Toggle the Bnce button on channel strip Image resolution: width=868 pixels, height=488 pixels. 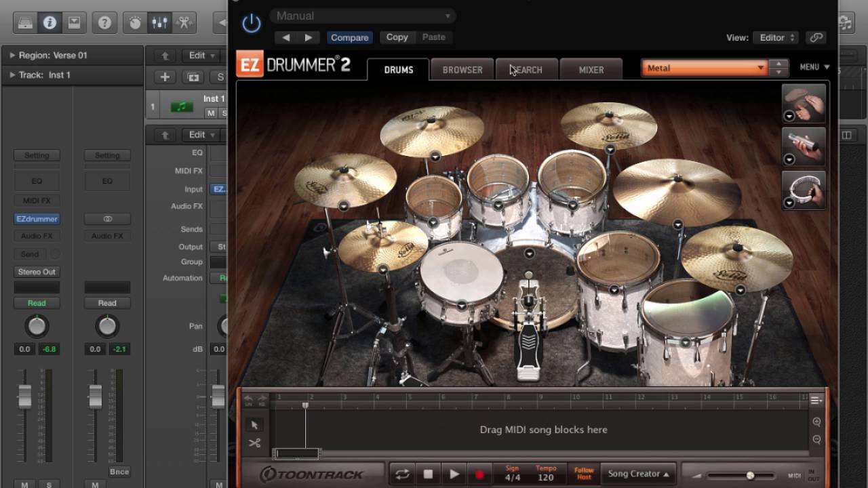click(119, 472)
